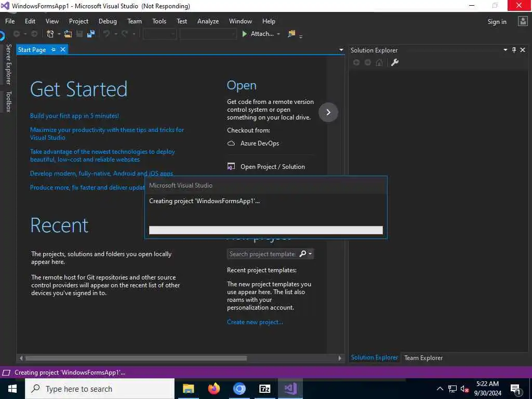Viewport: 532px width, 399px height.
Task: Click the Redo toolbar icon
Action: tap(125, 34)
